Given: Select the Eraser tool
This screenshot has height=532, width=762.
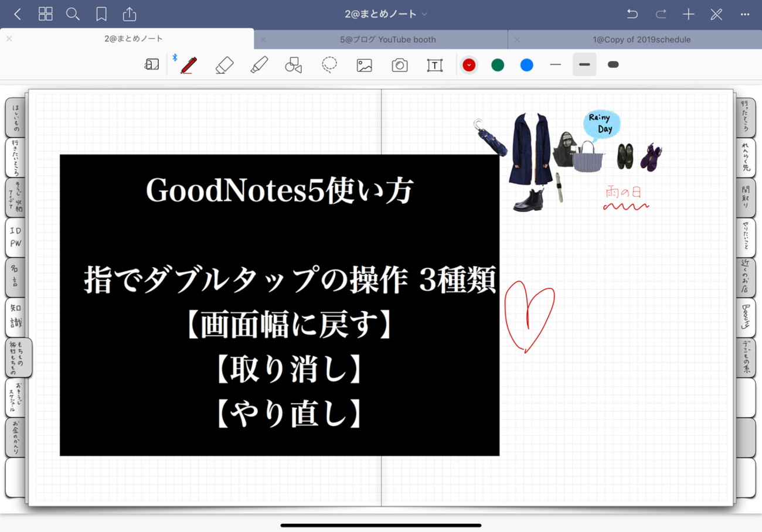Looking at the screenshot, I should point(224,64).
